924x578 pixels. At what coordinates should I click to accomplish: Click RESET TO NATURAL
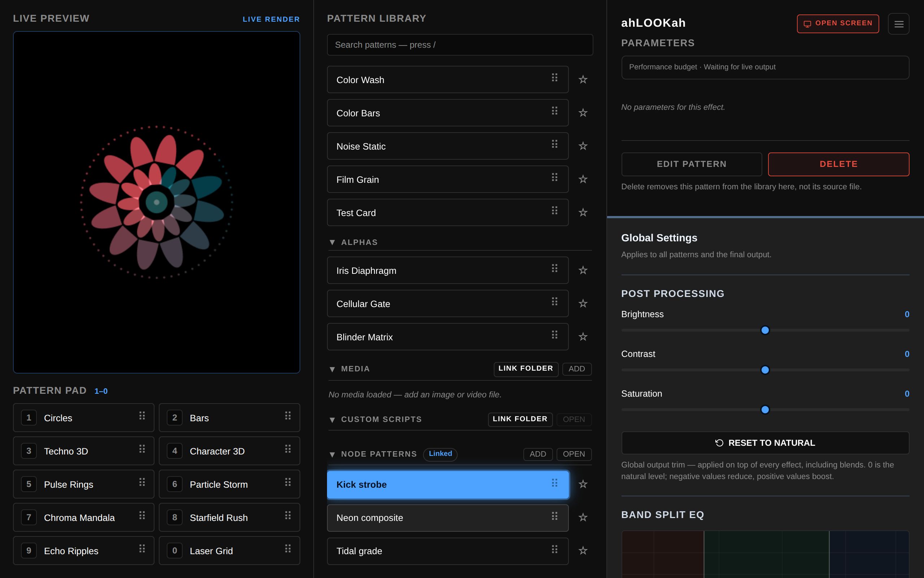point(765,443)
